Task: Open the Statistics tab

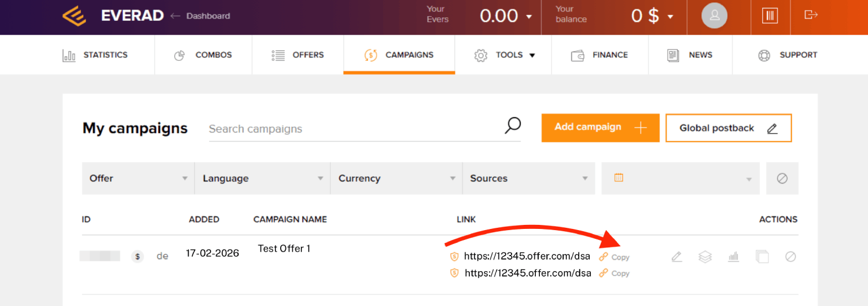Action: pyautogui.click(x=95, y=55)
